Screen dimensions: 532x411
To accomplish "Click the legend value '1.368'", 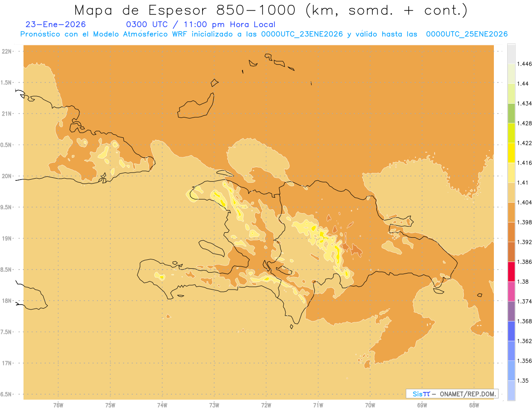I will point(524,321).
